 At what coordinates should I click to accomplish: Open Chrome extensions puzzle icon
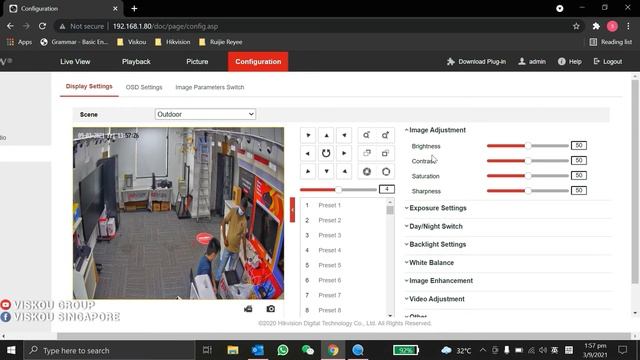596,26
